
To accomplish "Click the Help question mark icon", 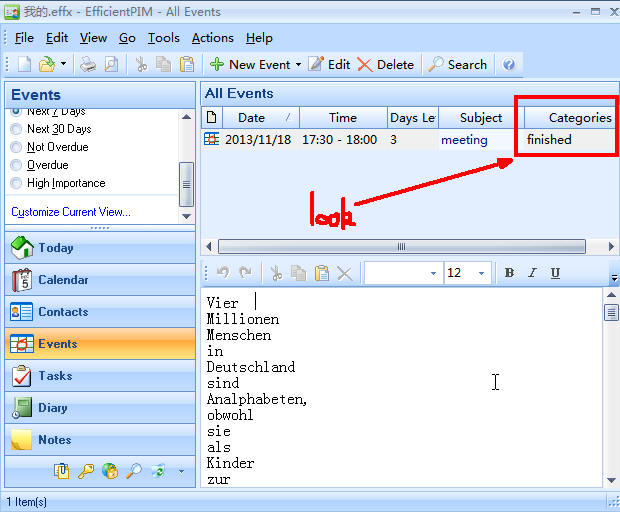I will (x=509, y=65).
